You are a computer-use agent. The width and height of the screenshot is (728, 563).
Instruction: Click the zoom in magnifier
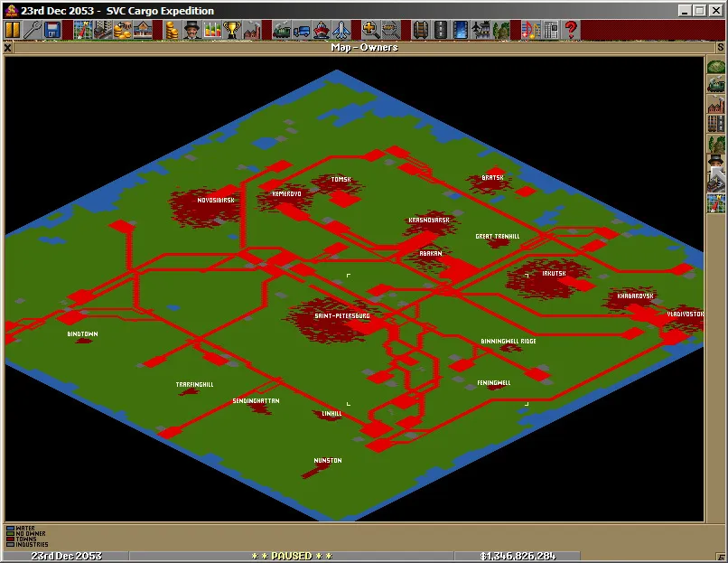370,30
